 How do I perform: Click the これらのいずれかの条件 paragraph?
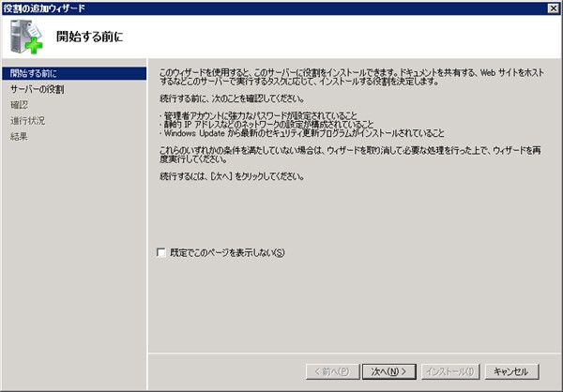click(x=350, y=155)
